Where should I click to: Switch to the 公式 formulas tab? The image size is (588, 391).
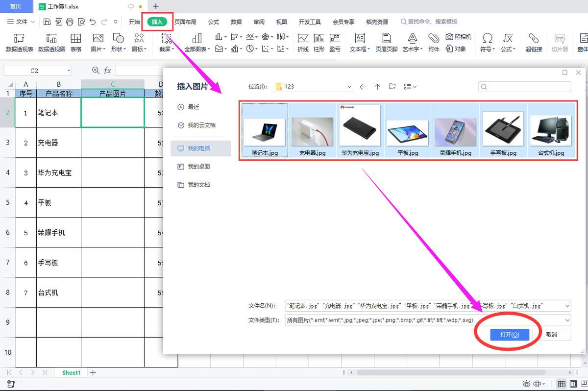pyautogui.click(x=214, y=22)
